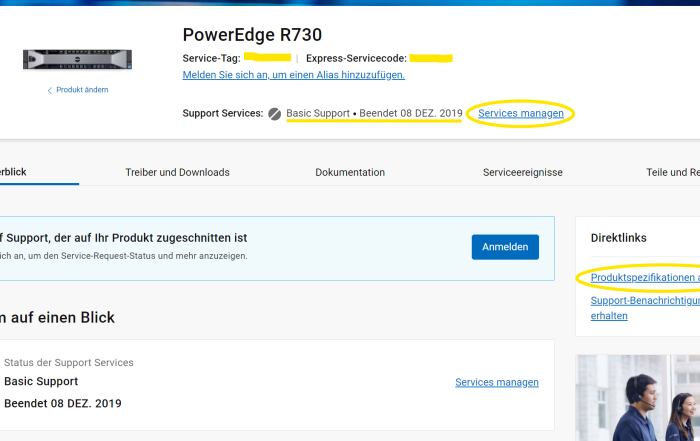The width and height of the screenshot is (700, 441).
Task: Click the blue Anmelden button
Action: point(505,247)
